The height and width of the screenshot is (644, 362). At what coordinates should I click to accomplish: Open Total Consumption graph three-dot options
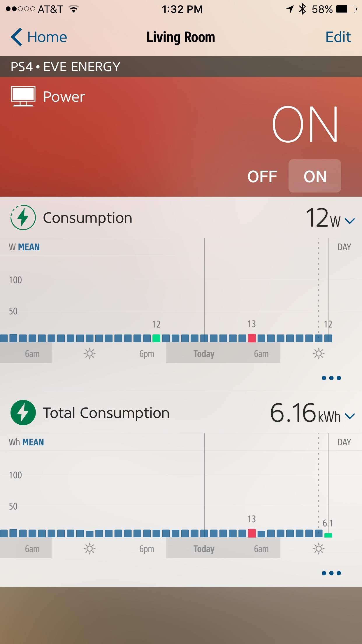(x=331, y=573)
